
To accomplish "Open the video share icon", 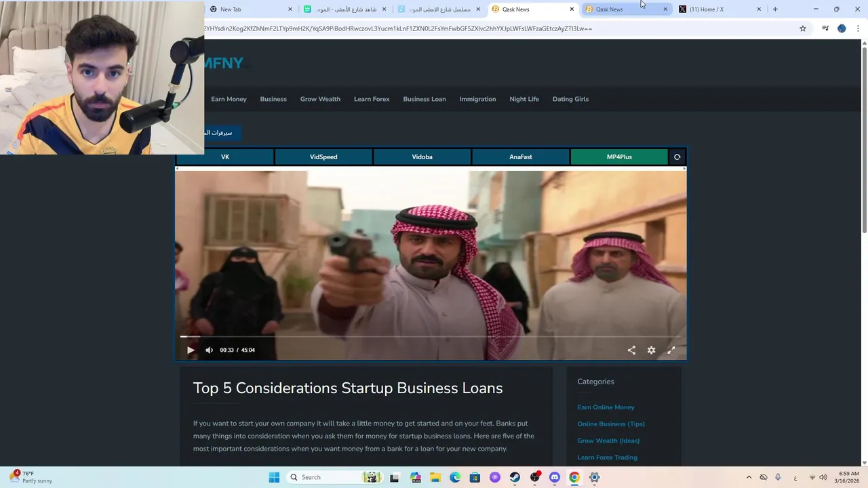I will click(631, 350).
